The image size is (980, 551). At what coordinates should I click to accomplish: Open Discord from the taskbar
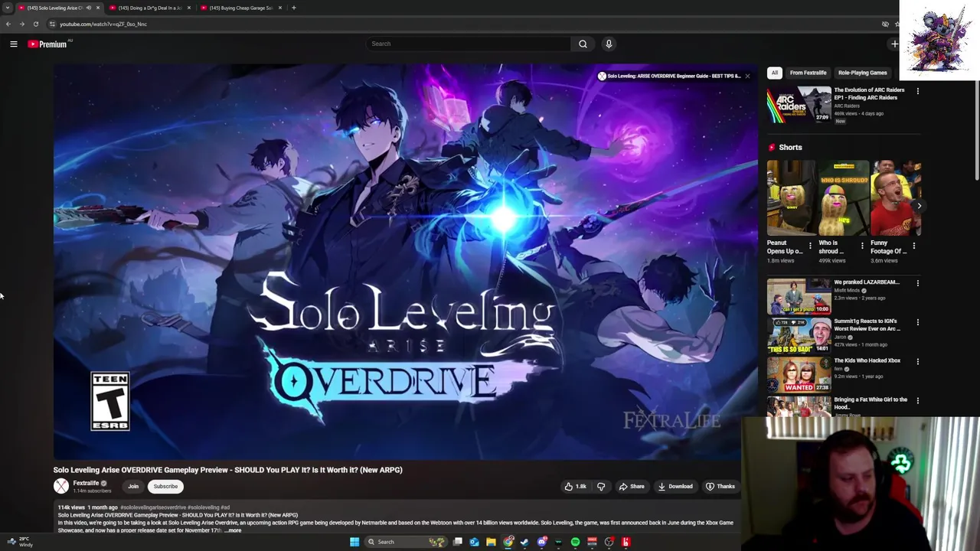541,542
